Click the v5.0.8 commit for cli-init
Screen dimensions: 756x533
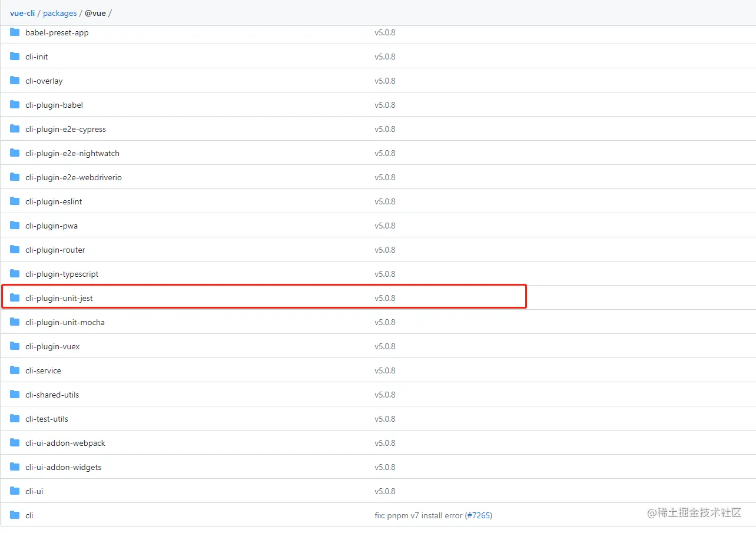click(x=385, y=57)
